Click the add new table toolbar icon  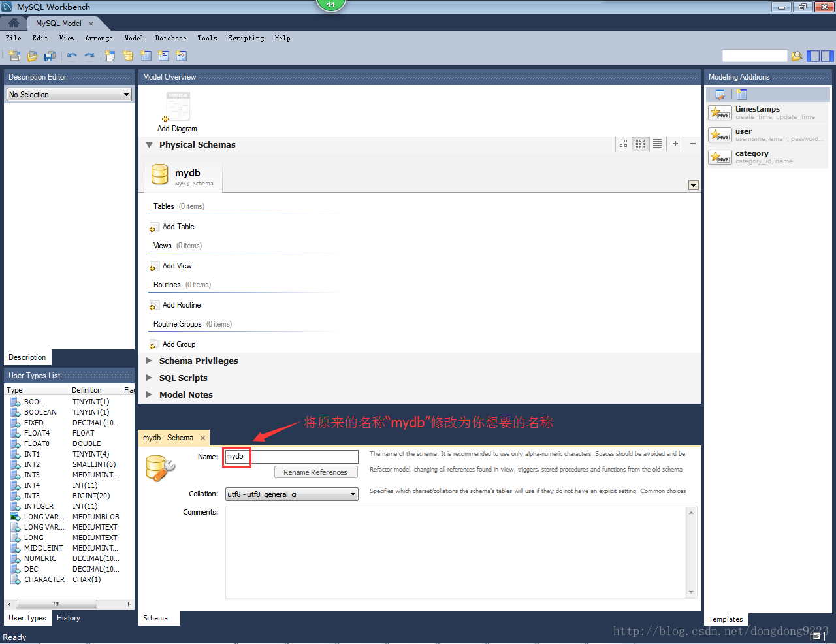coord(146,56)
